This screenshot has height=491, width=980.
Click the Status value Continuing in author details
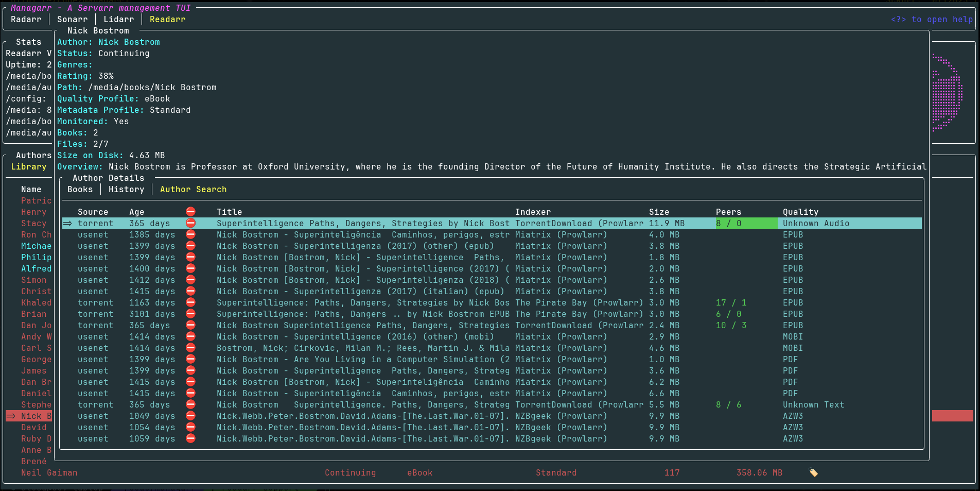(124, 53)
